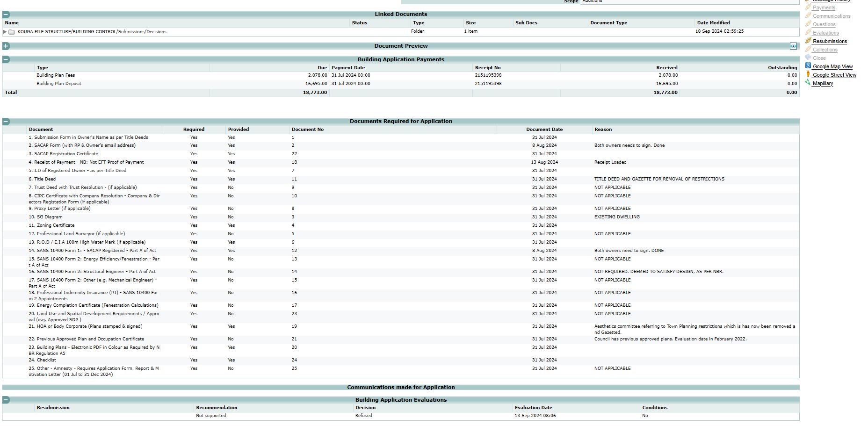Expand the KOUGA FILE STRUCTURE folder row
The image size is (868, 426).
point(5,32)
